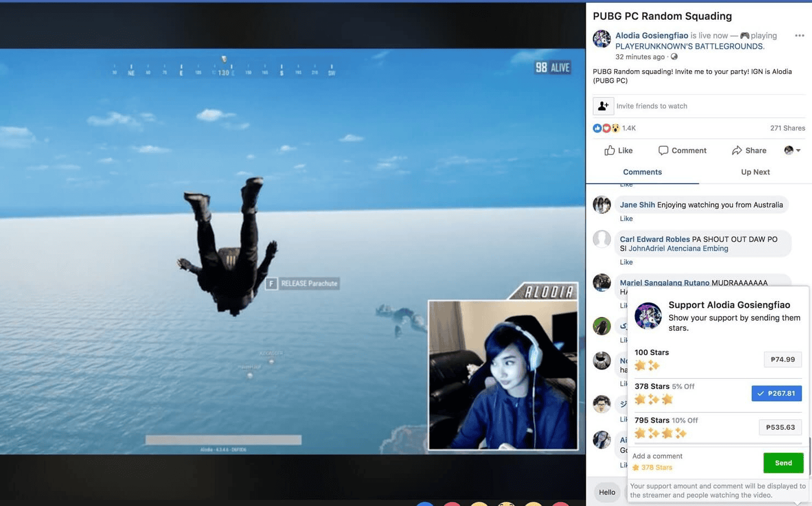812x506 pixels.
Task: View reactions summary emoji icons
Action: point(606,128)
